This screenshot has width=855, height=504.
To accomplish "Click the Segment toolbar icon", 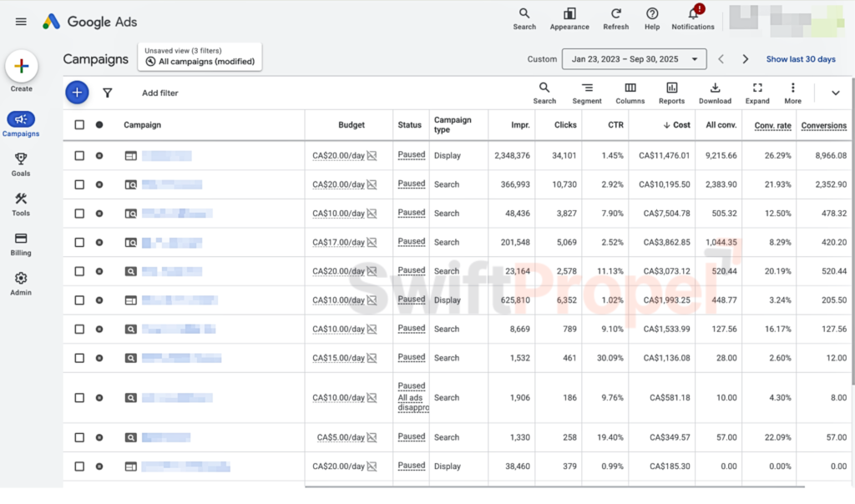I will [x=587, y=88].
